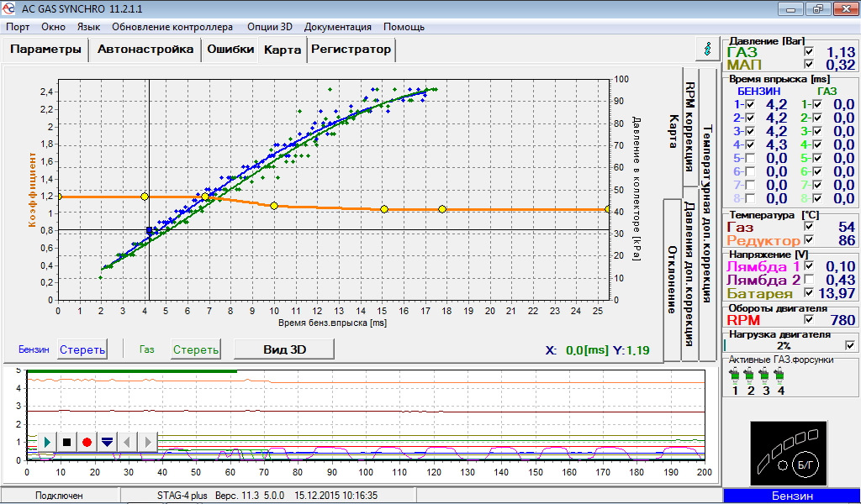Click the blue Бензин fuel mode indicator

[x=792, y=496]
